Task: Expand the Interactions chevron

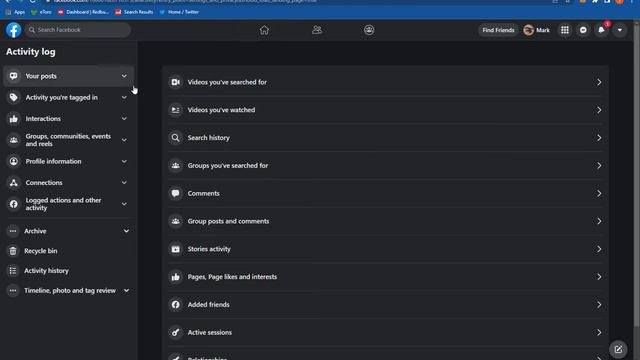Action: click(x=124, y=118)
